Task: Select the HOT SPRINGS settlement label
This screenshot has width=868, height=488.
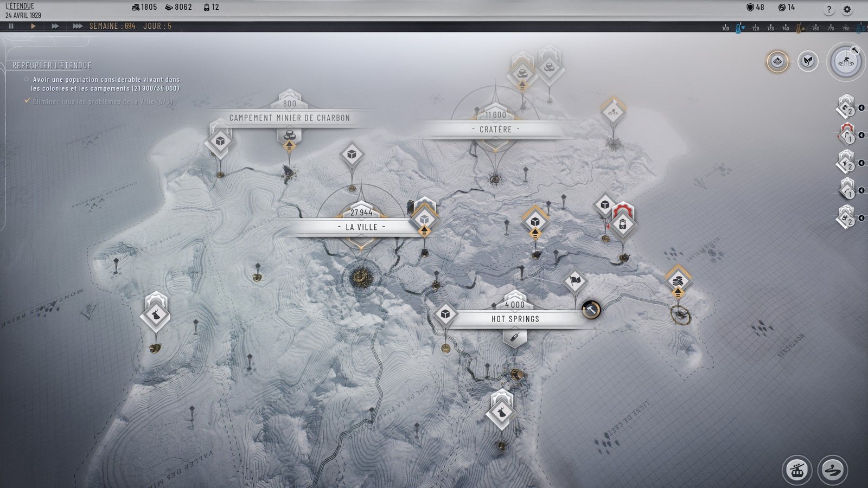Action: click(x=515, y=319)
